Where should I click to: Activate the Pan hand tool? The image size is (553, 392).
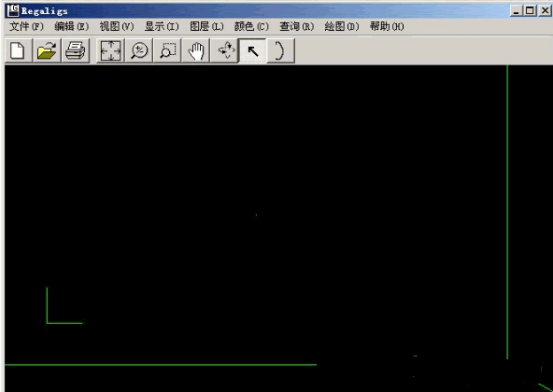coord(196,50)
